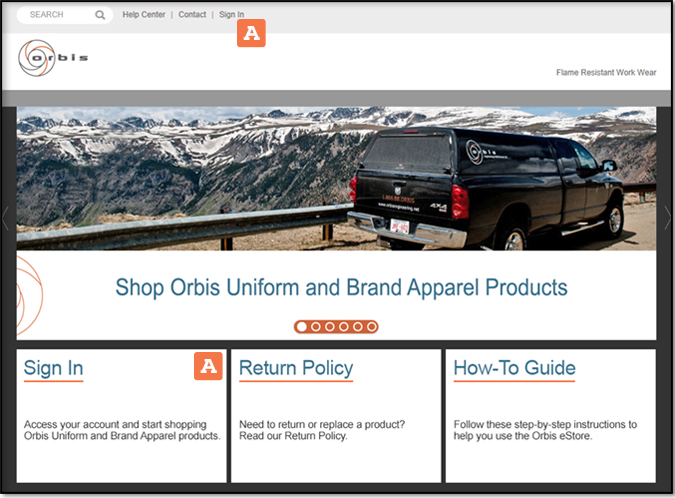Viewport: 675px width, 498px height.
Task: Open Flame Resistant Work Wear menu
Action: pyautogui.click(x=605, y=72)
